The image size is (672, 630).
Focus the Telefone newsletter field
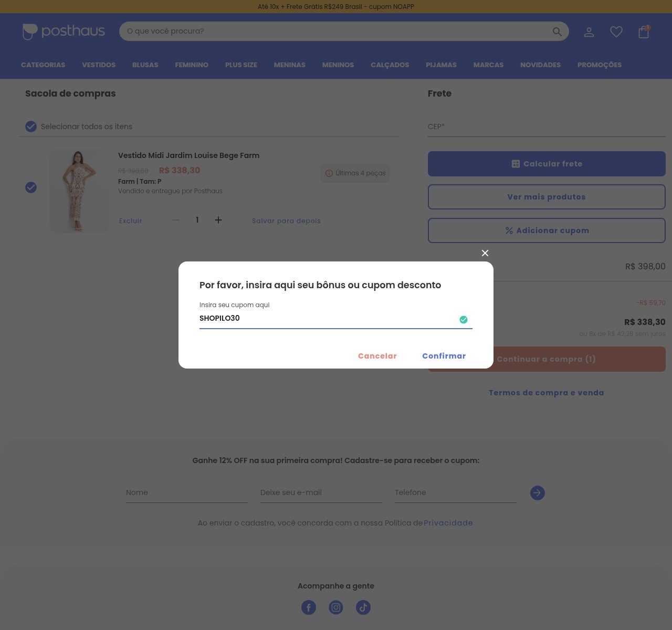(x=456, y=493)
